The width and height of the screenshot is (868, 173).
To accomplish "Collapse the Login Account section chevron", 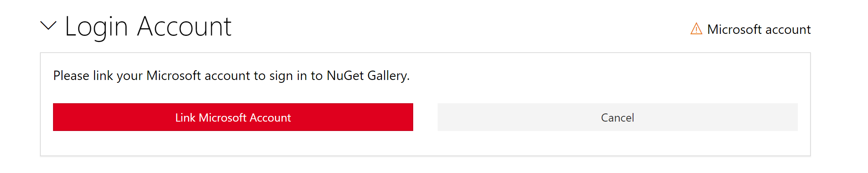I will click(48, 26).
